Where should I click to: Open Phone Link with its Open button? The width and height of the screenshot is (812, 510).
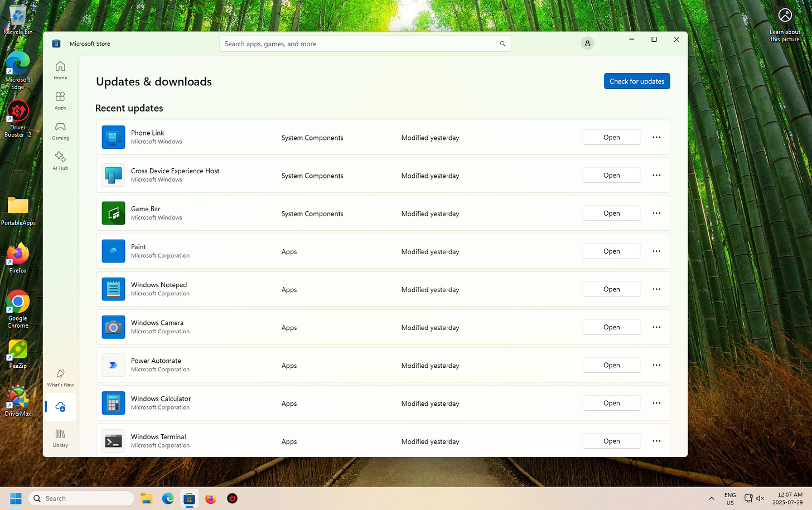[x=611, y=137]
